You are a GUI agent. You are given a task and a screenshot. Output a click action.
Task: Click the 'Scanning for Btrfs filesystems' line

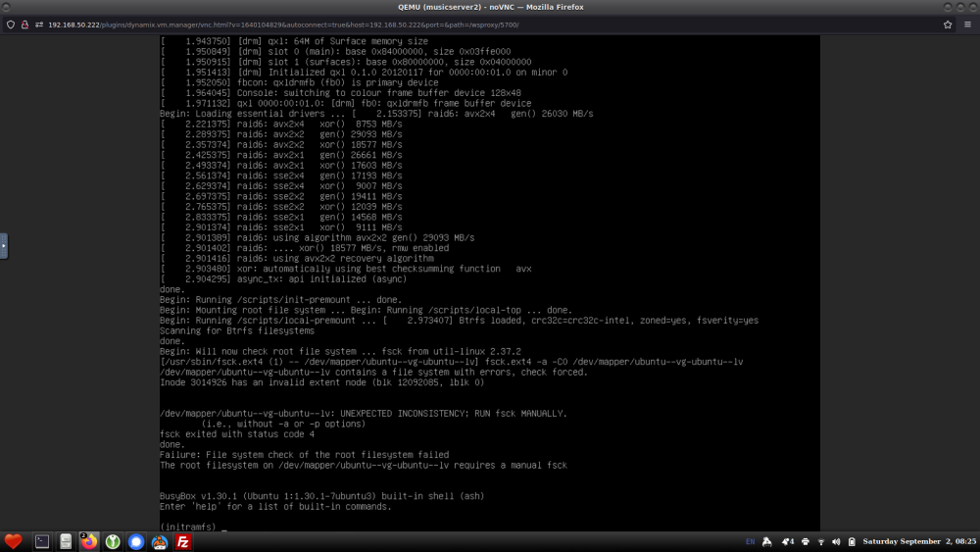[237, 330]
